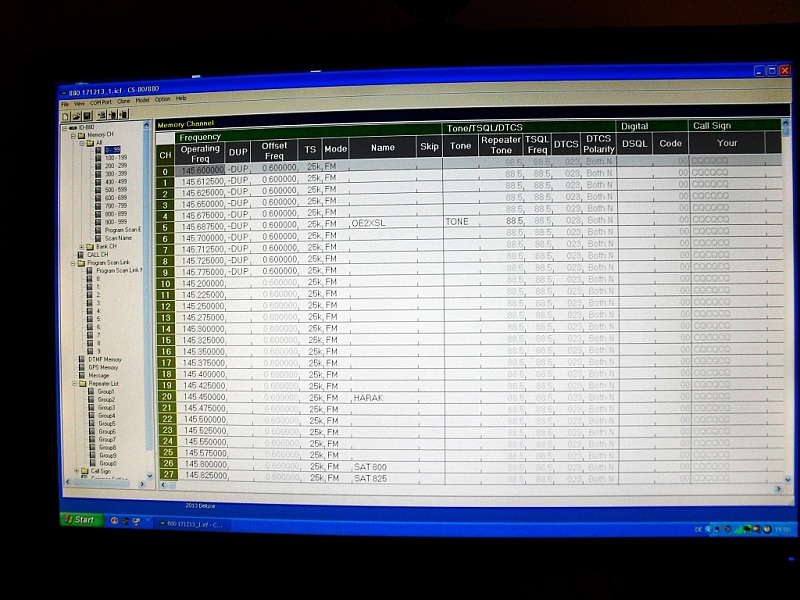Collapse the Program Scan Link folder
Screen dimensions: 800x600
[x=73, y=262]
